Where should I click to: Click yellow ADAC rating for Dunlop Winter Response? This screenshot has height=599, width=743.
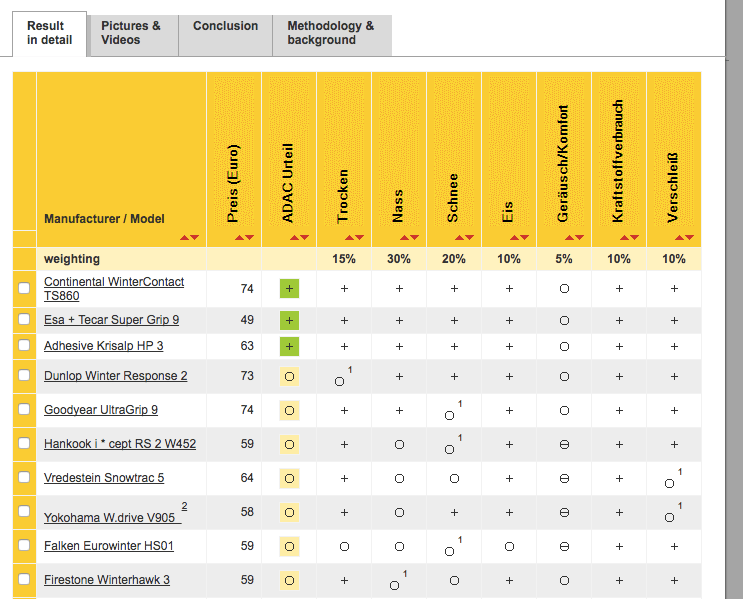pyautogui.click(x=290, y=376)
